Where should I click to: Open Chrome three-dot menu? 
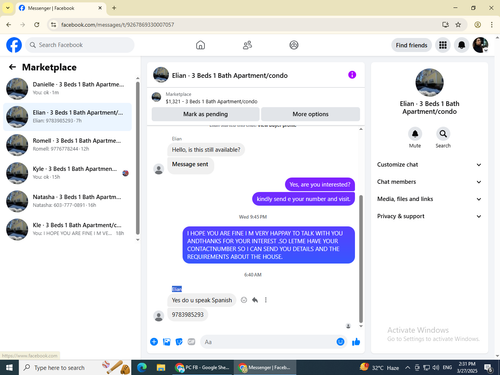click(x=492, y=25)
